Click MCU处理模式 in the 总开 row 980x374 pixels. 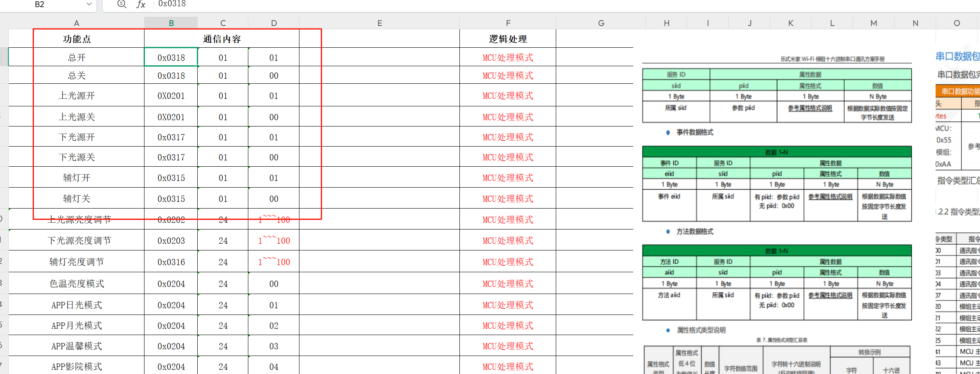point(508,57)
